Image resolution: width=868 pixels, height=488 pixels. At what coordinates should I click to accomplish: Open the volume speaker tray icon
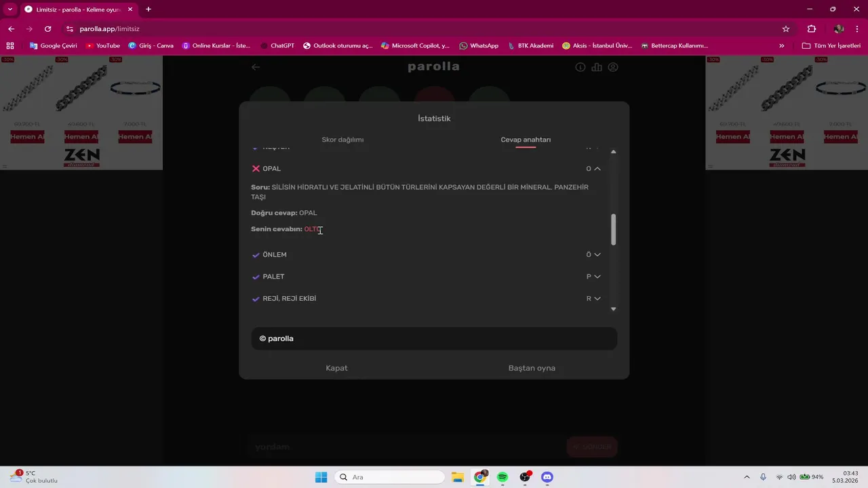791,477
